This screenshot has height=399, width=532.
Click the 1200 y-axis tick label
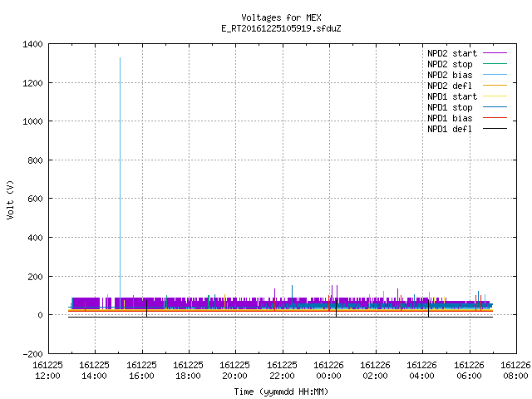[33, 83]
